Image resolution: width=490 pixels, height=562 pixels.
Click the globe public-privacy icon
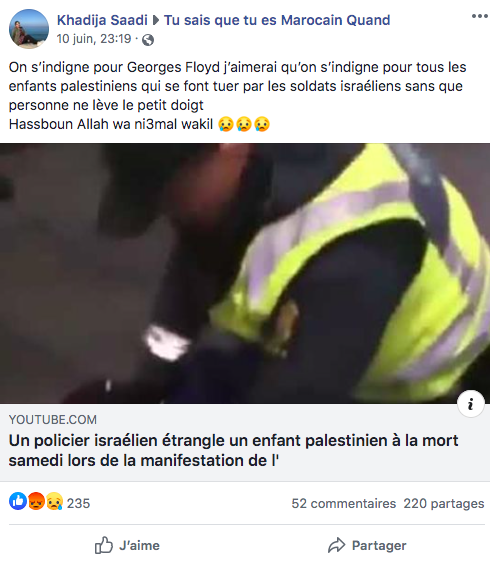pos(148,39)
